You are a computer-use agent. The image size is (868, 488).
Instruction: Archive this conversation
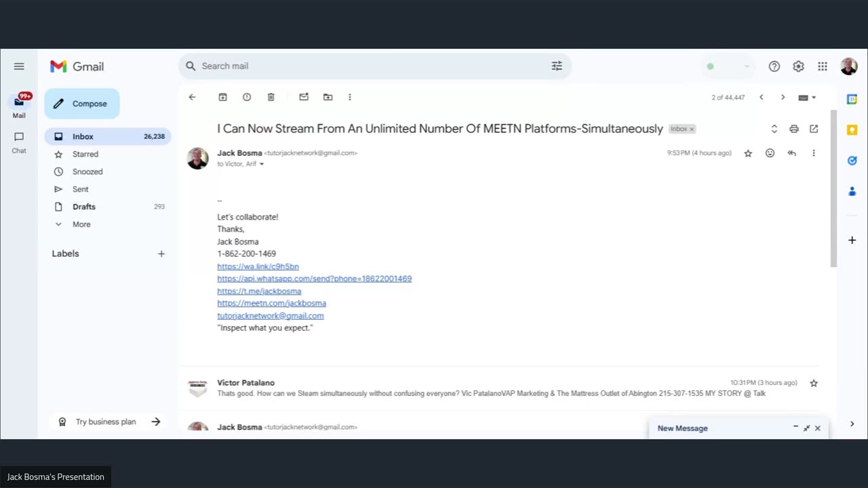click(222, 97)
